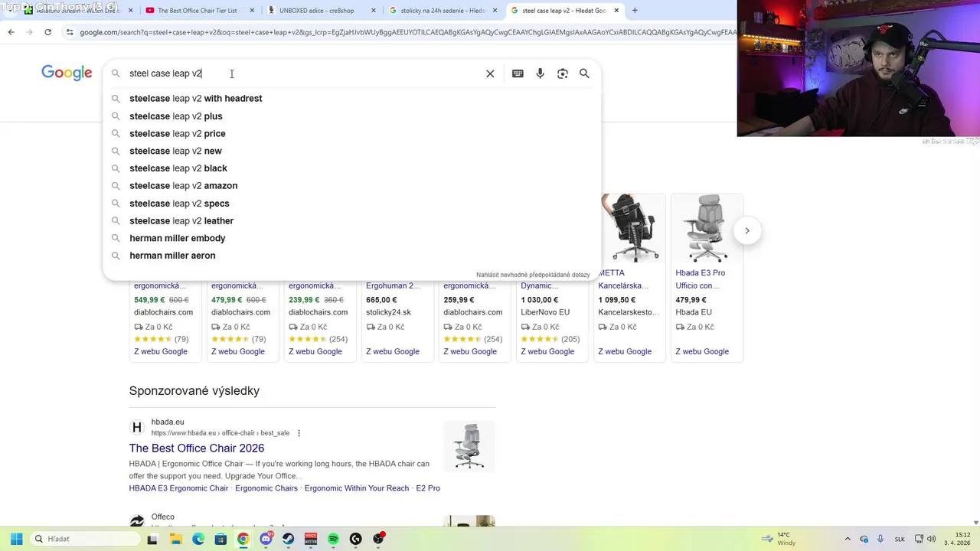Open E2 Pro sitelink
The height and width of the screenshot is (551, 980).
click(428, 488)
